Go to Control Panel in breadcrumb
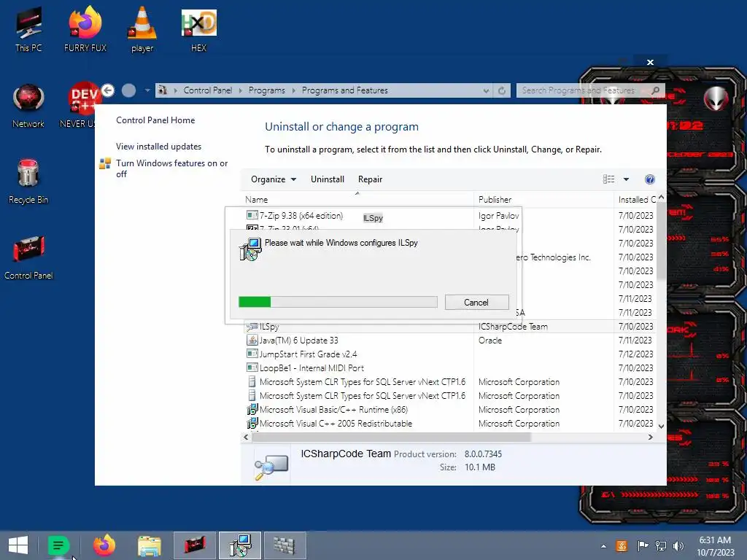The width and height of the screenshot is (747, 560). click(x=208, y=90)
